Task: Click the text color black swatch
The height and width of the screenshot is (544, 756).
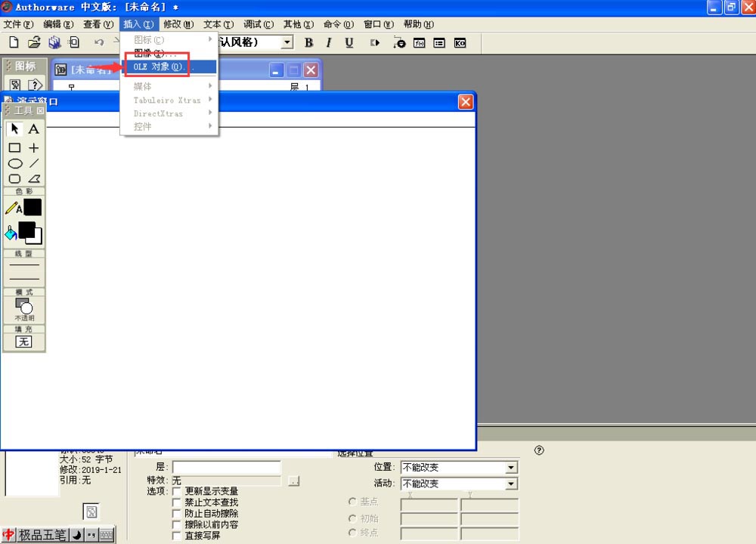Action: click(33, 207)
